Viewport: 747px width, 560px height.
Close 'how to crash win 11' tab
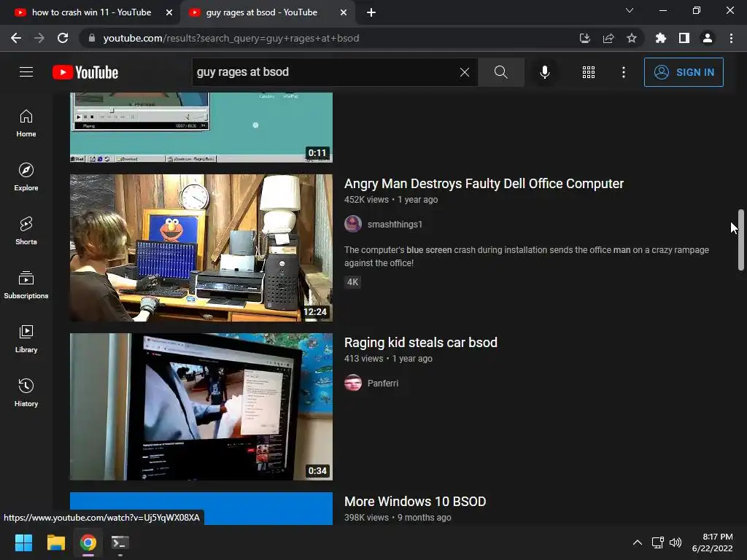[169, 12]
